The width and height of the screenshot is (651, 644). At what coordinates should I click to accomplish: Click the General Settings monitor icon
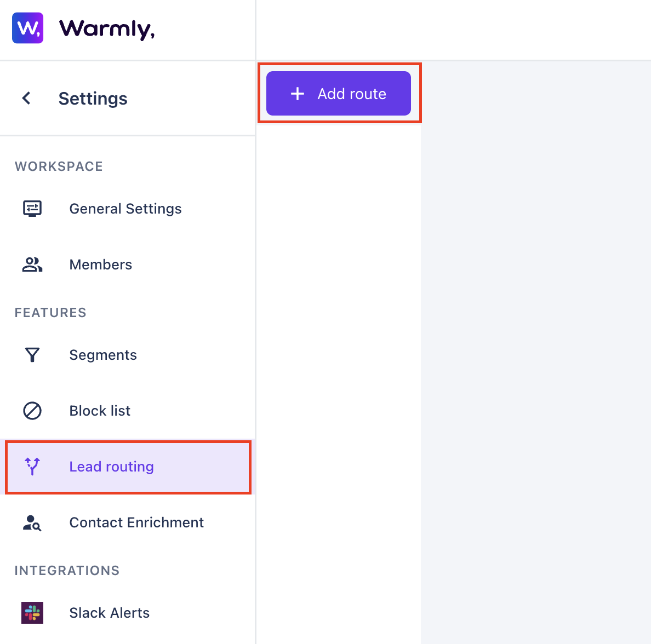coord(32,208)
